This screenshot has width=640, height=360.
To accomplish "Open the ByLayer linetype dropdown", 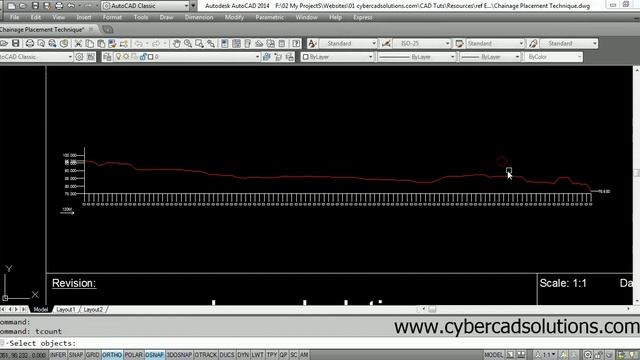I will pyautogui.click(x=416, y=57).
